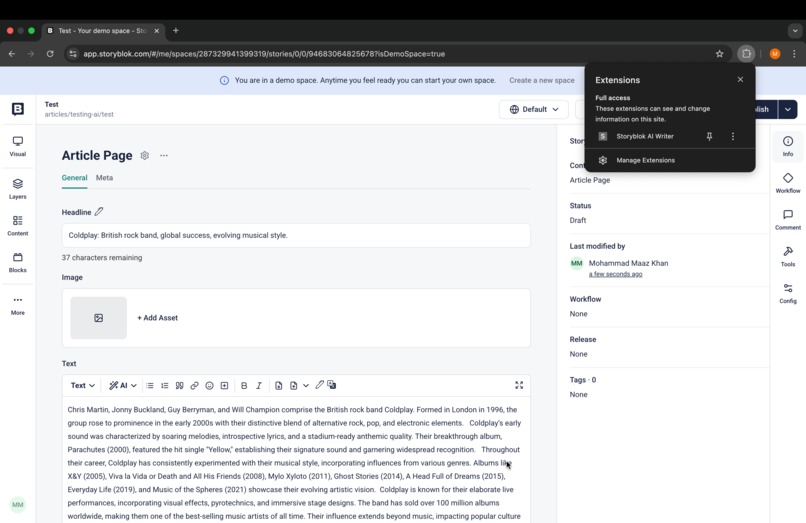
Task: Open the Visual editor in the sidebar
Action: tap(17, 146)
